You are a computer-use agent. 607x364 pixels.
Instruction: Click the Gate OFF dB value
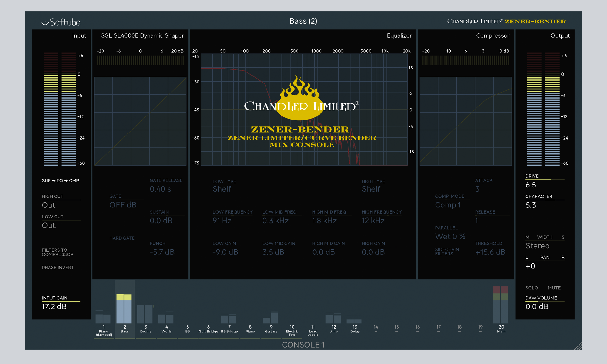pyautogui.click(x=123, y=205)
